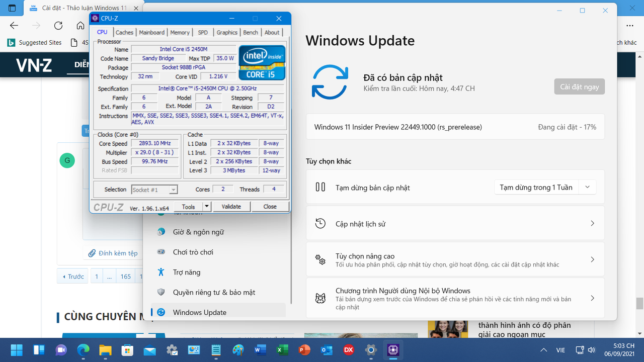The width and height of the screenshot is (644, 362).
Task: Open the Bench tab in CPU-Z
Action: click(x=251, y=32)
